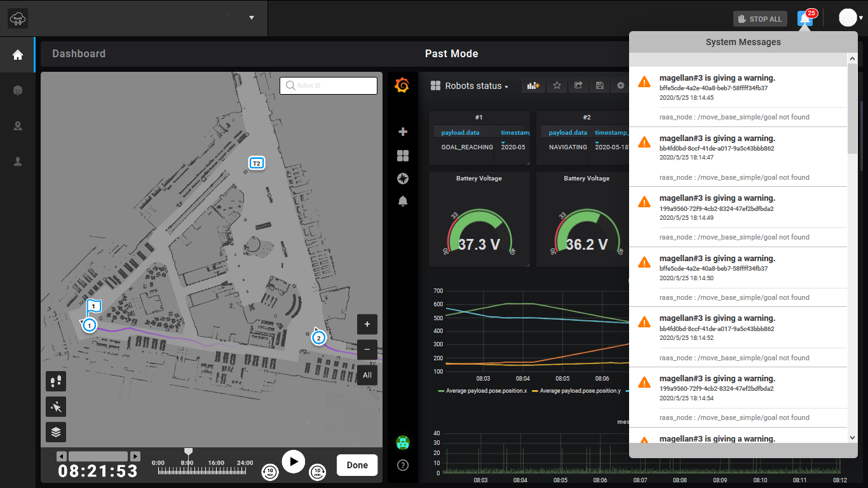Skip forward 10 minutes
868x488 pixels.
[x=317, y=471]
